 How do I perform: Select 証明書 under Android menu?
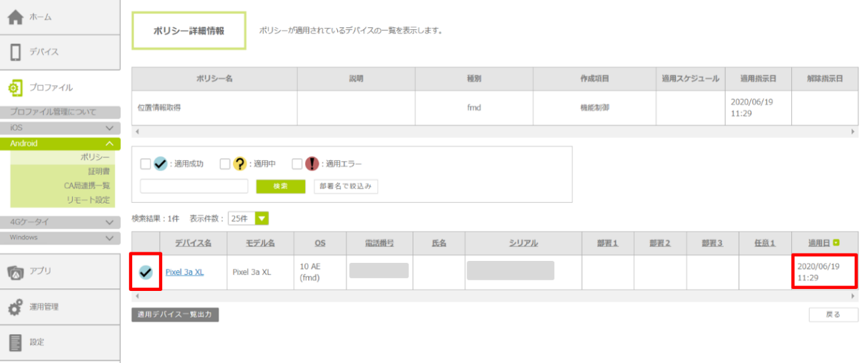[x=98, y=171]
